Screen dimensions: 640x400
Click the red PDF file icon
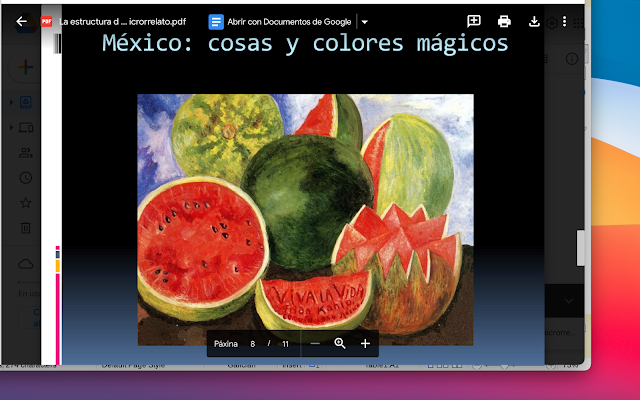point(47,21)
